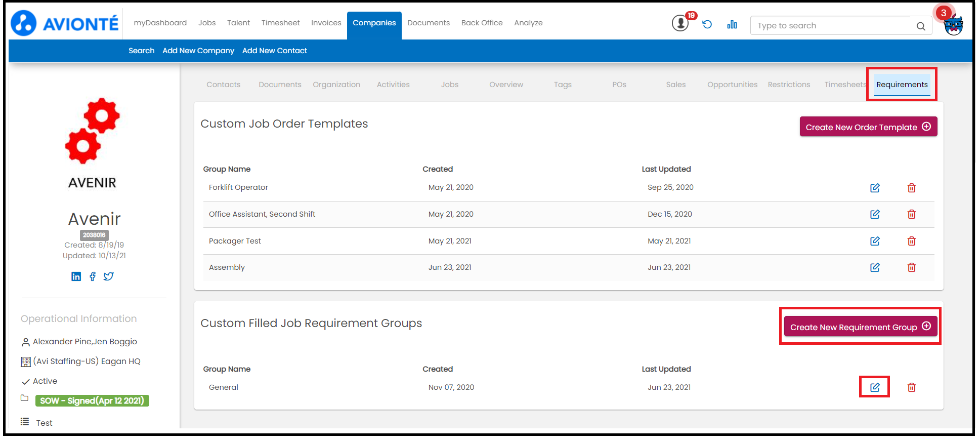Switch to the Restrictions tab
The image size is (980, 443).
click(789, 85)
